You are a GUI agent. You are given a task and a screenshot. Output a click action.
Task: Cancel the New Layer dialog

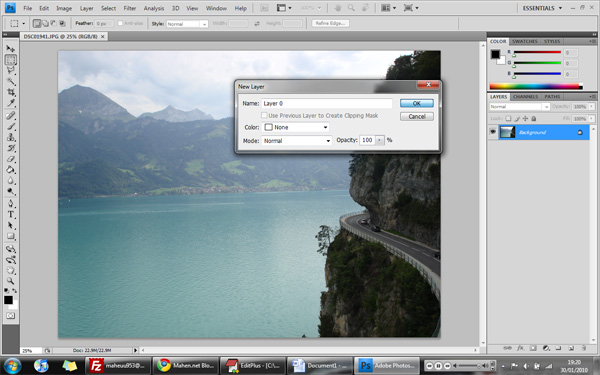click(x=417, y=116)
